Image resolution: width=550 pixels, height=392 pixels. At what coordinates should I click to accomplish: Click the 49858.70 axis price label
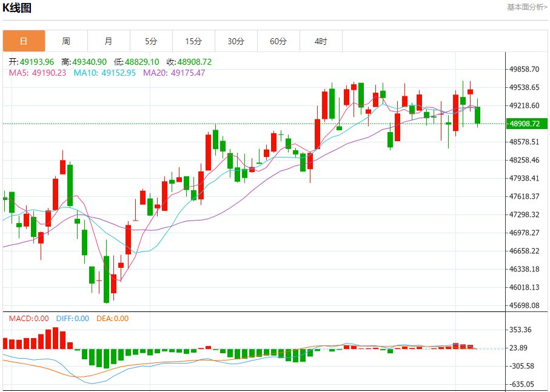525,69
